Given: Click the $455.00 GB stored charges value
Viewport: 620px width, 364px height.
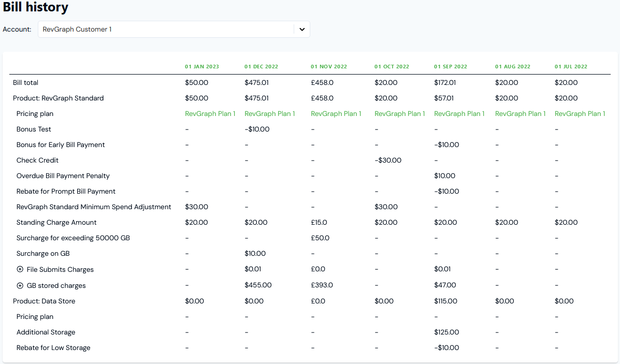Looking at the screenshot, I should point(258,285).
